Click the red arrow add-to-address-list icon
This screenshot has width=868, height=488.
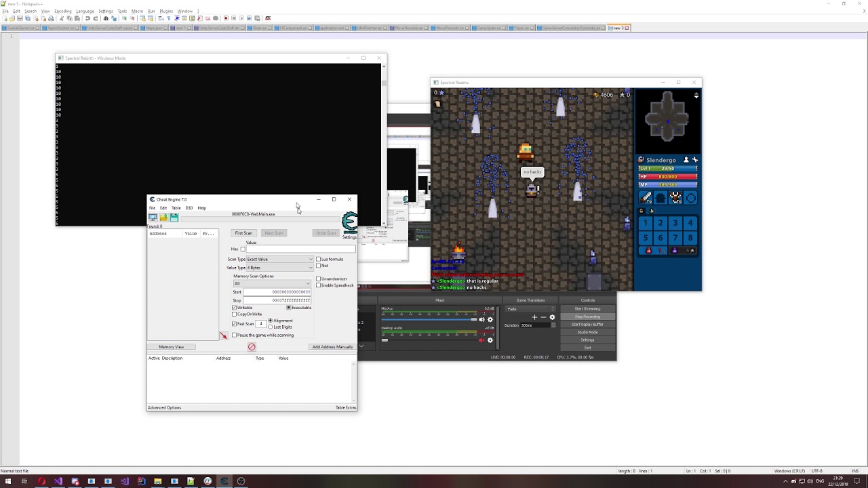tap(224, 335)
